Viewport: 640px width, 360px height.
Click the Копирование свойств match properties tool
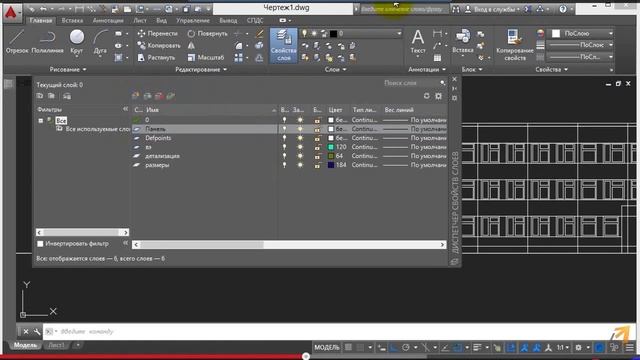pos(515,45)
